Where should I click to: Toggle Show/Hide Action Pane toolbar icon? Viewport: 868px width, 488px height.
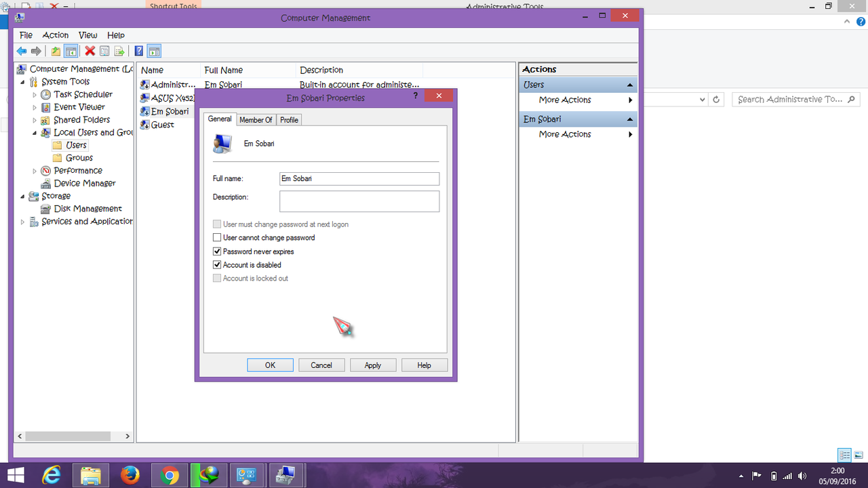[x=154, y=51]
